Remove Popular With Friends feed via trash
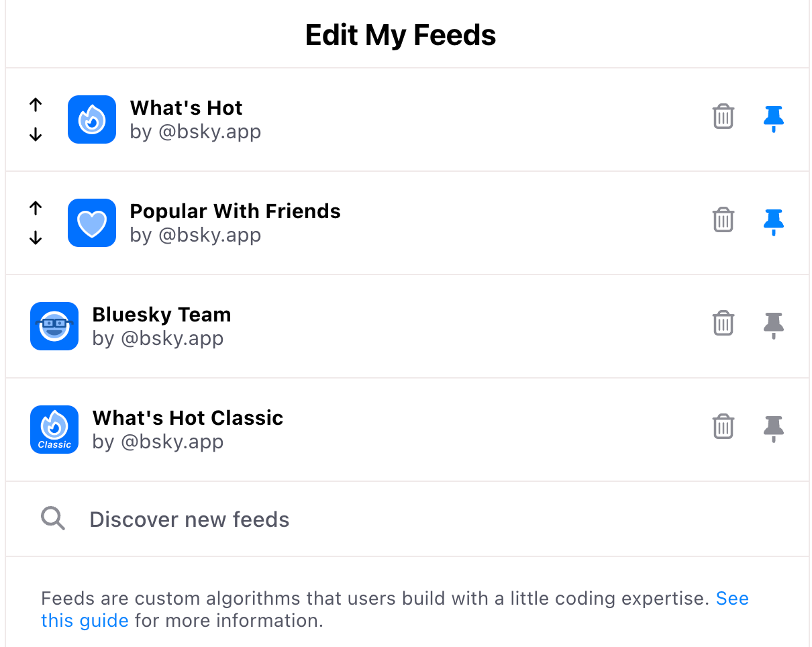The image size is (812, 647). coord(723,220)
